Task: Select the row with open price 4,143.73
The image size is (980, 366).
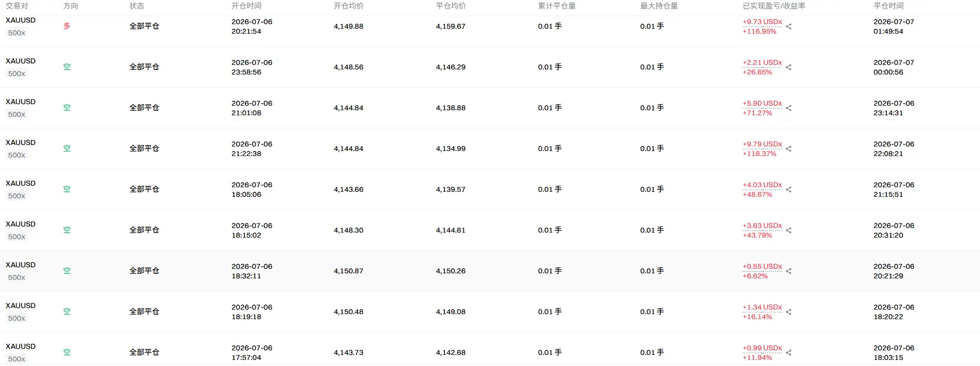Action: pos(490,349)
